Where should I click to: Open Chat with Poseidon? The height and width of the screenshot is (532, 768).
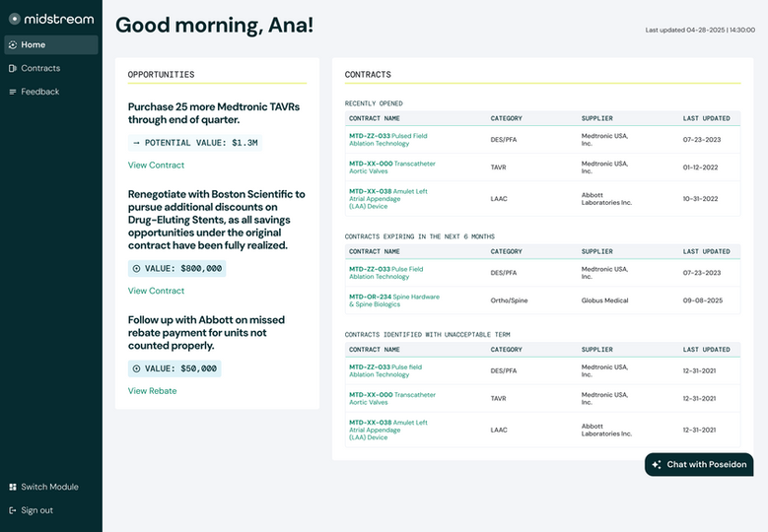pyautogui.click(x=699, y=464)
